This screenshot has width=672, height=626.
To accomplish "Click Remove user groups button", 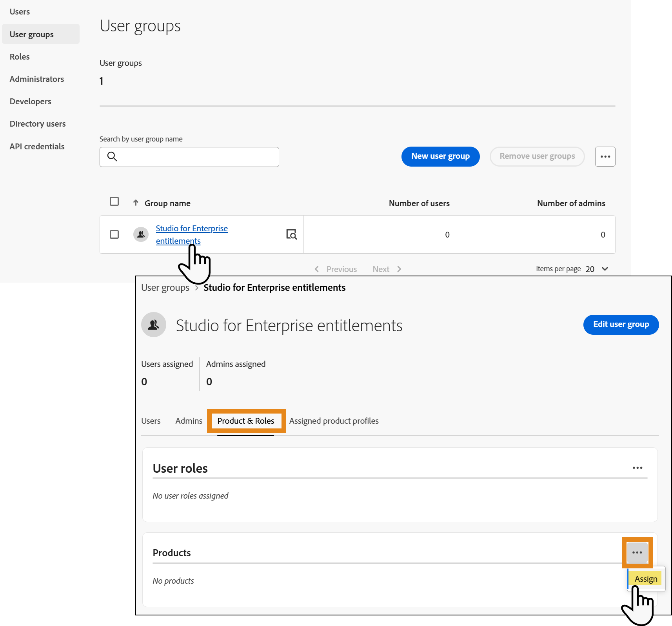I will [537, 156].
